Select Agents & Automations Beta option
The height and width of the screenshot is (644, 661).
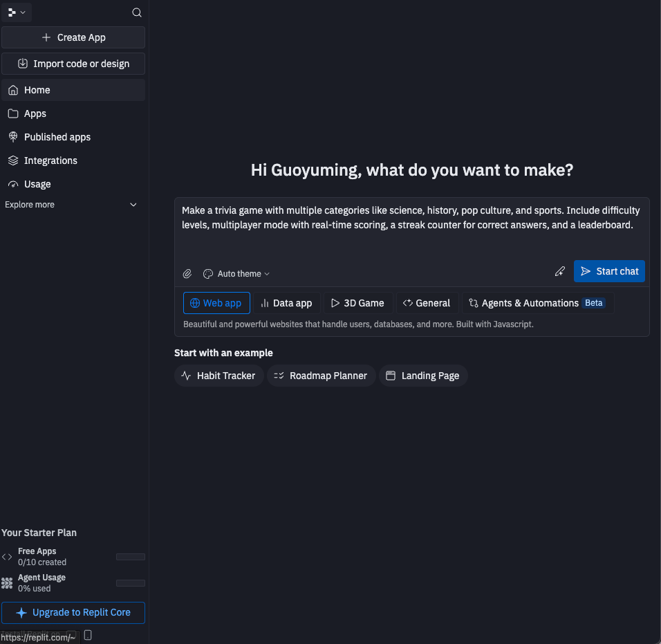[537, 303]
